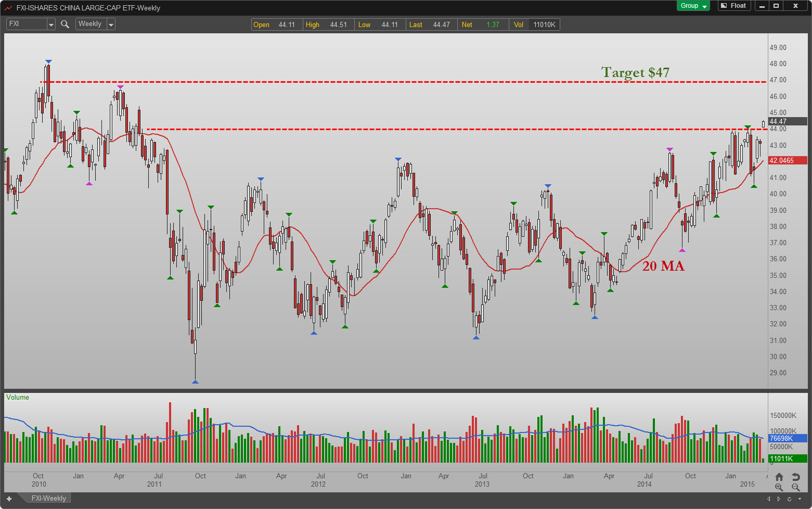Open tab options dropdown at bottom right
This screenshot has height=509, width=812.
[800, 499]
